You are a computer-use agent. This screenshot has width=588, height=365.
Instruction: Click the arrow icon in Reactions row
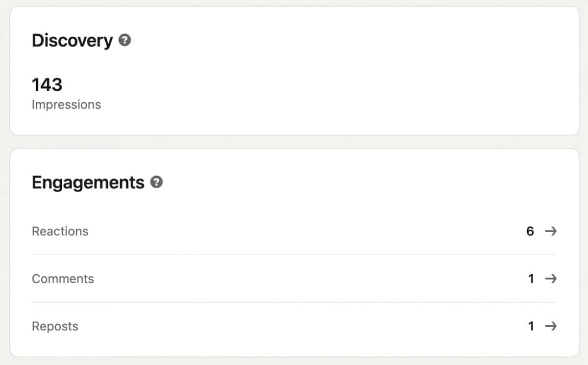coord(551,231)
